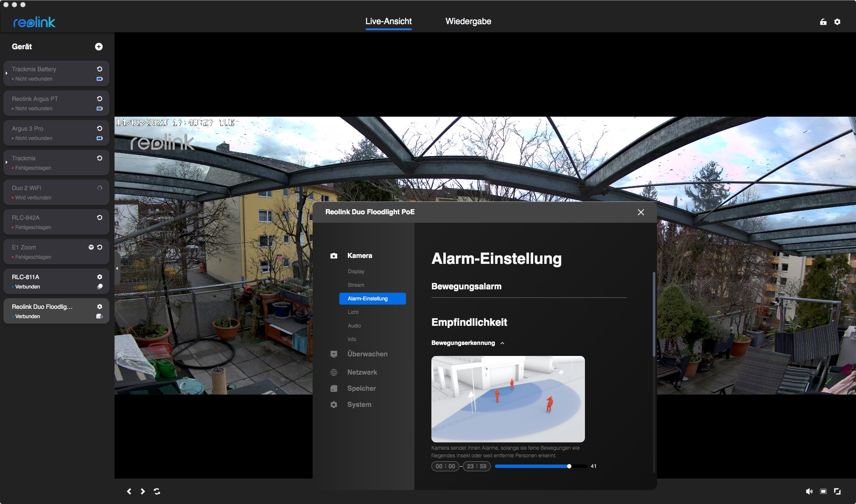Open global settings gear at top right
Viewport: 856px width, 504px height.
tap(837, 22)
